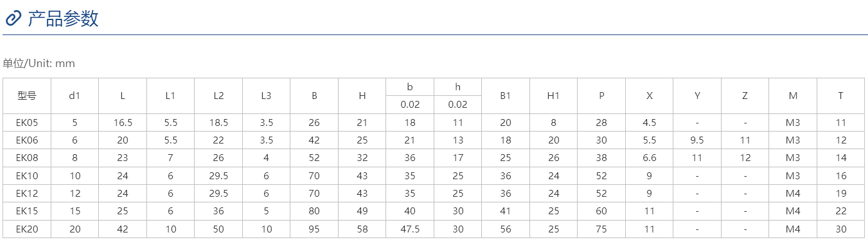The width and height of the screenshot is (868, 240).
Task: Select the 型号 column header
Action: [x=27, y=96]
